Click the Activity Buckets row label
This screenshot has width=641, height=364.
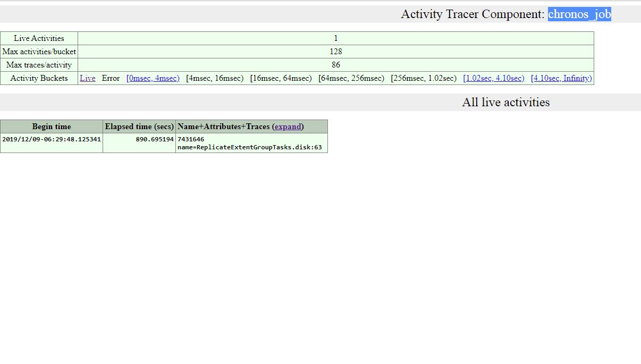pos(39,78)
